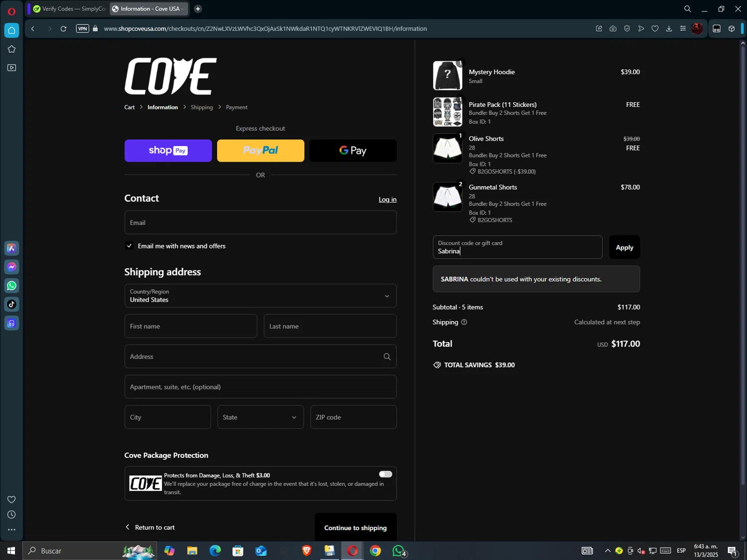Click the heart icon in address toolbar
Viewport: 747px width, 560px height.
point(655,29)
